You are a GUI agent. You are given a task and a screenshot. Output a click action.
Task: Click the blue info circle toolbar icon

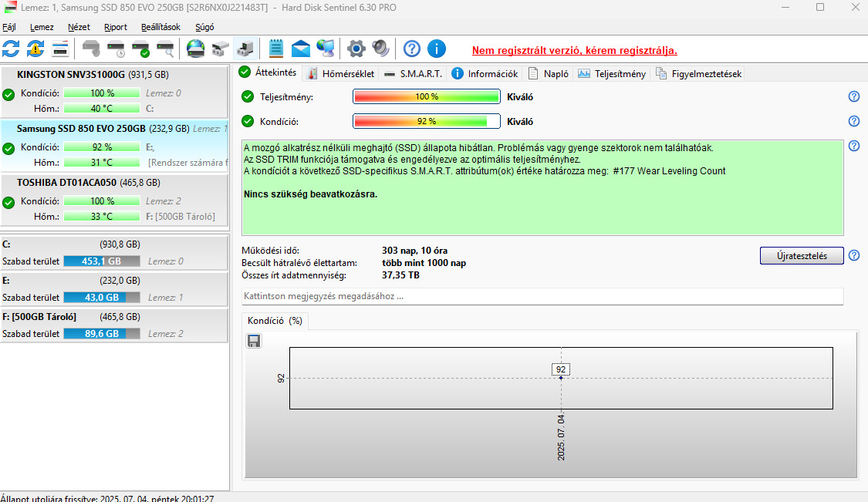click(436, 49)
